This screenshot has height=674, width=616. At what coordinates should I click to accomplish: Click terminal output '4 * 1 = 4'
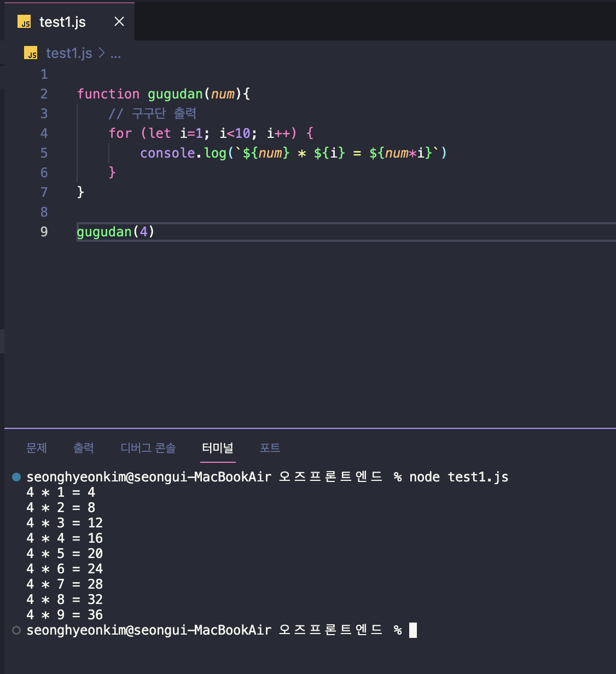(x=61, y=492)
